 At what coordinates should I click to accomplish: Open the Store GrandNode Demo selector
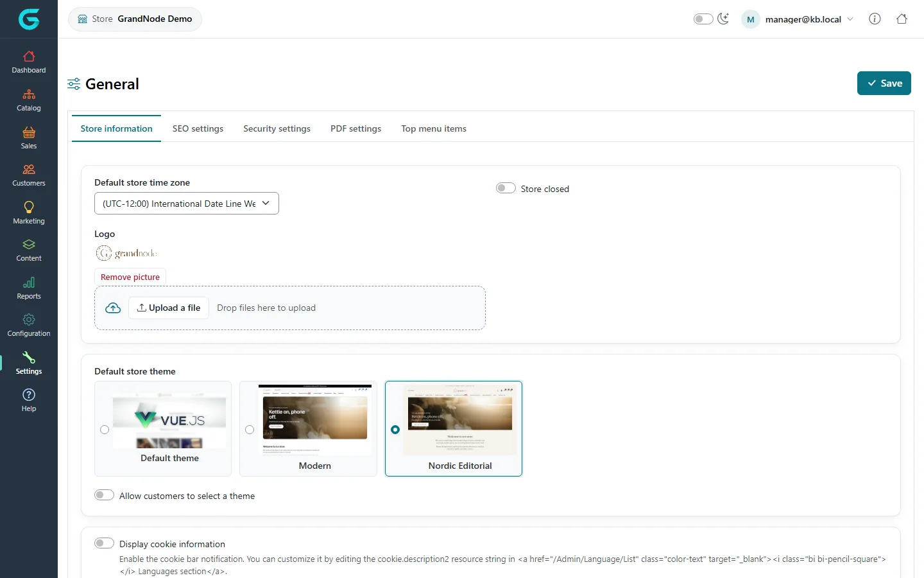point(135,19)
